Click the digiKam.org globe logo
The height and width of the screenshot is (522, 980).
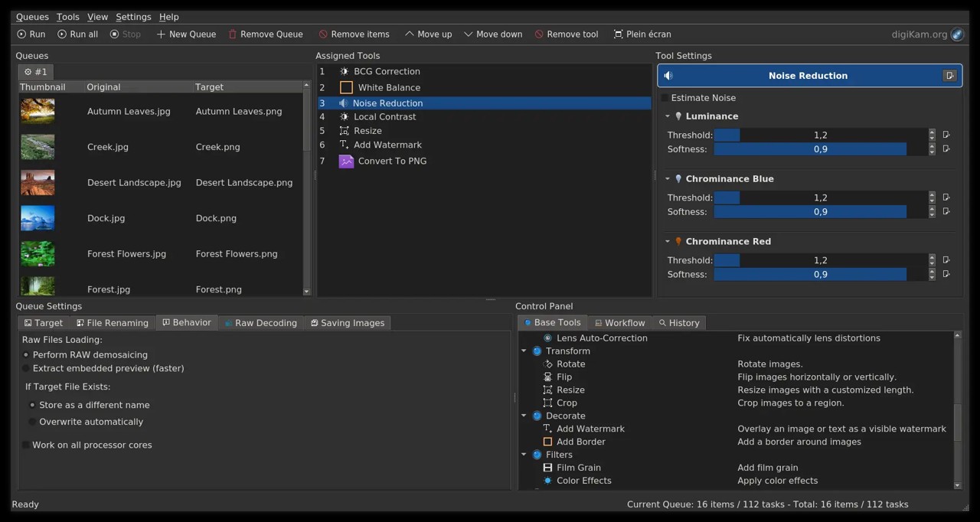point(957,34)
